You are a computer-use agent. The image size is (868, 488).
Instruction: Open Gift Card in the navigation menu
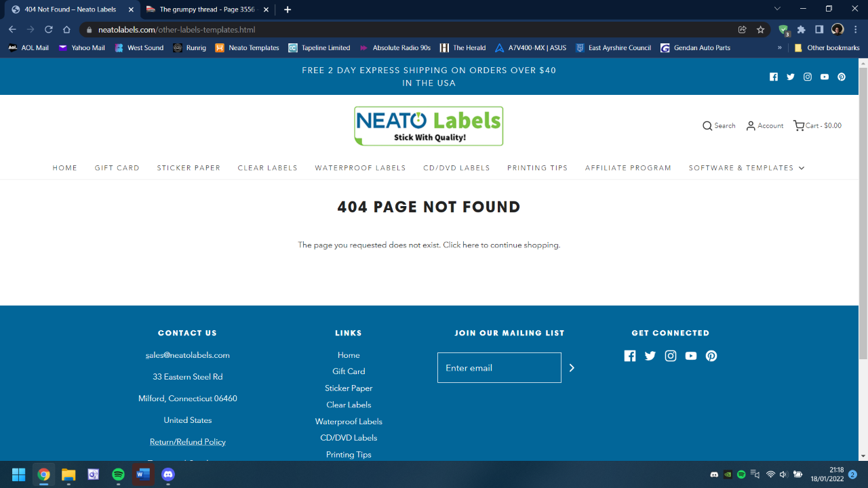(x=117, y=168)
